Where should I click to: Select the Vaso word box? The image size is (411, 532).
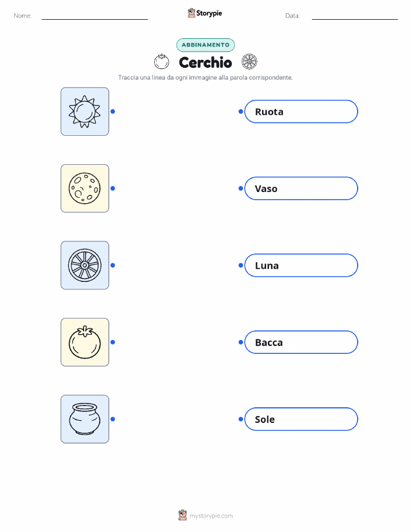pyautogui.click(x=301, y=189)
